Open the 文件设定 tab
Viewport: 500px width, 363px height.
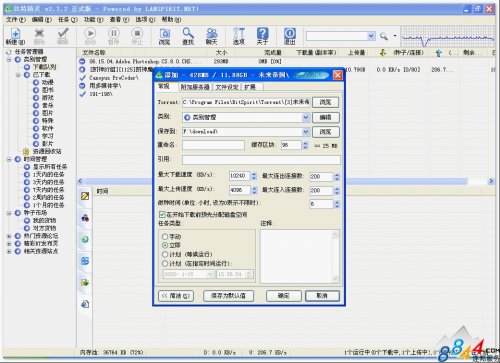227,87
